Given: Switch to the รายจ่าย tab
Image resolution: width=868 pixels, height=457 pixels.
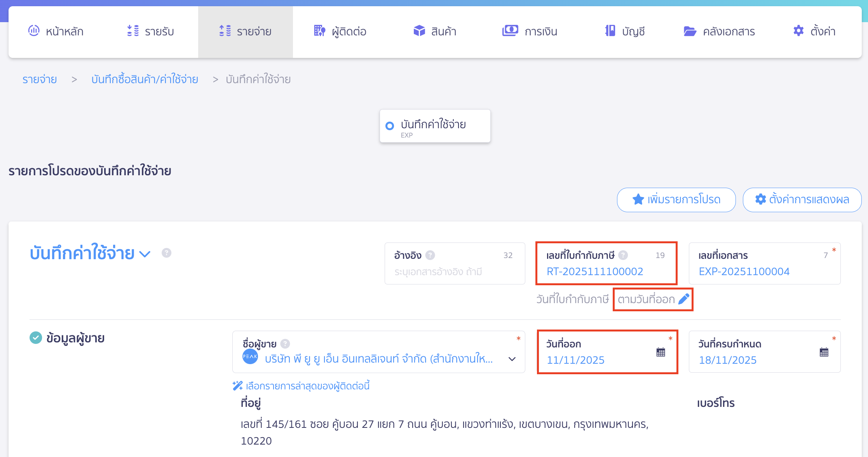Looking at the screenshot, I should point(246,31).
